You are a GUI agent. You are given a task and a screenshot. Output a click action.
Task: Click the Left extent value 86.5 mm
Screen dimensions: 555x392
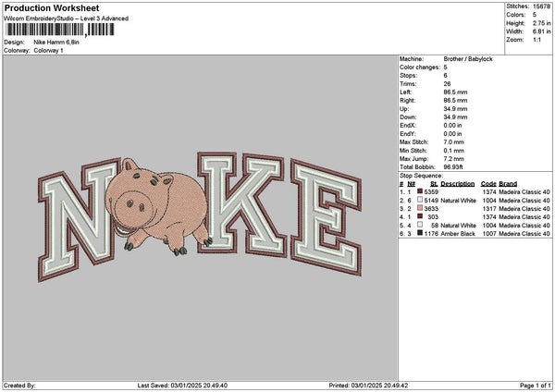click(x=455, y=92)
